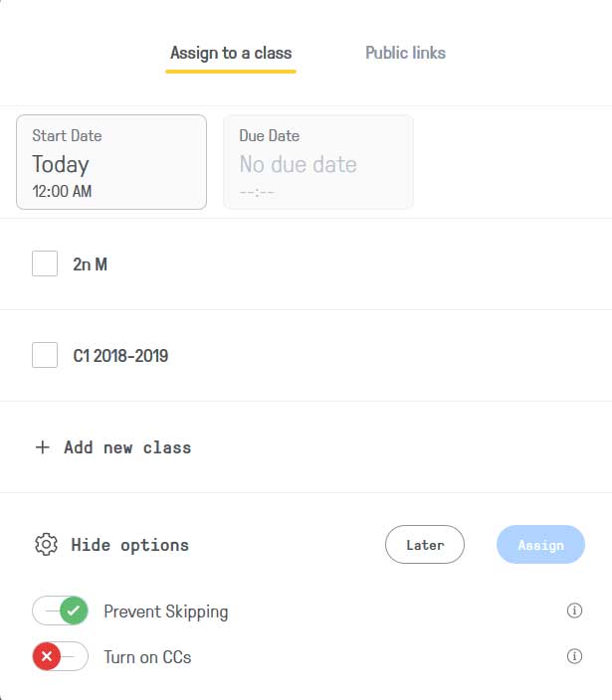The image size is (612, 700).
Task: Enable the Turn on CCs toggle
Action: point(60,656)
